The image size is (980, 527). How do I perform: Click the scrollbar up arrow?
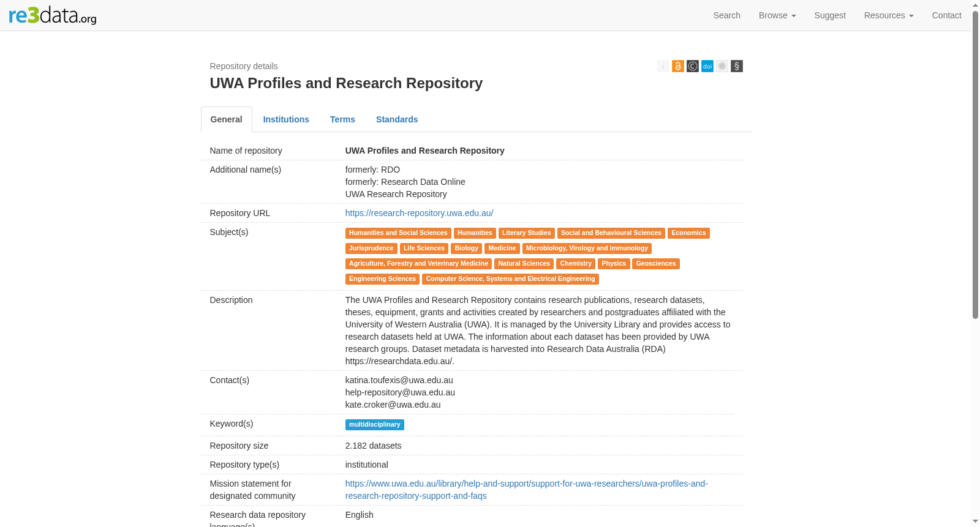pos(975,5)
